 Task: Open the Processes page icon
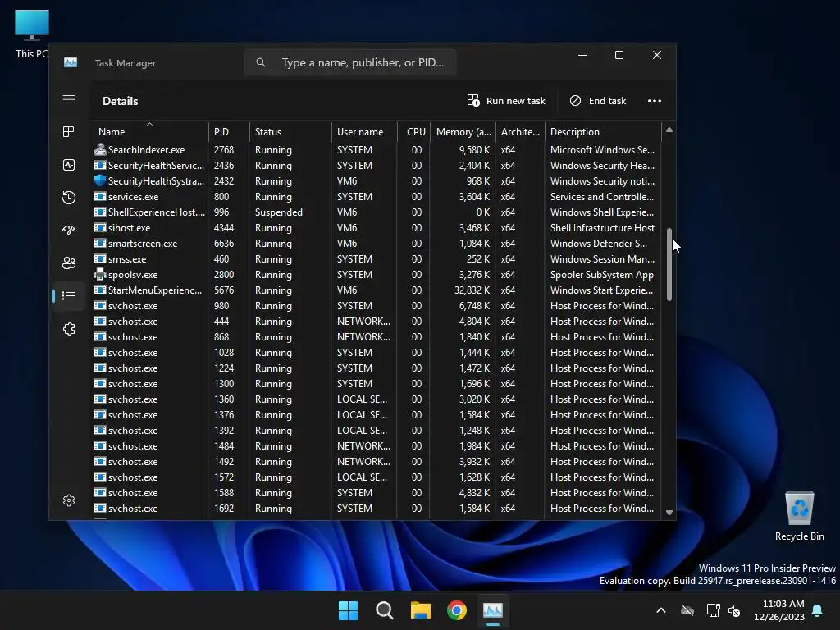(69, 132)
